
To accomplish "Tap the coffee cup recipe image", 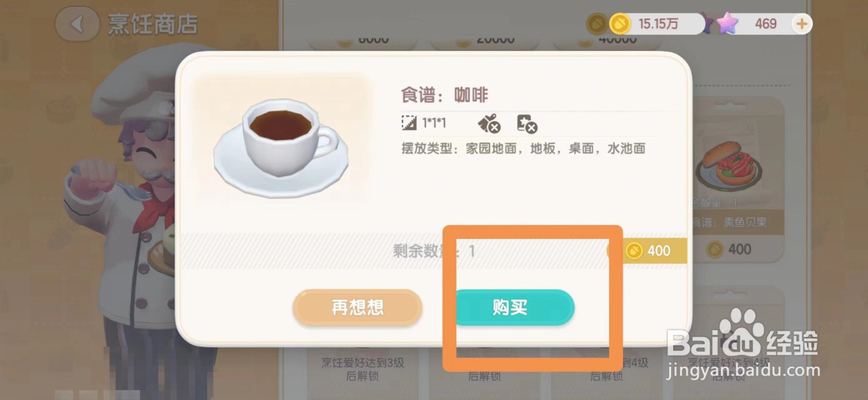I will tap(281, 147).
